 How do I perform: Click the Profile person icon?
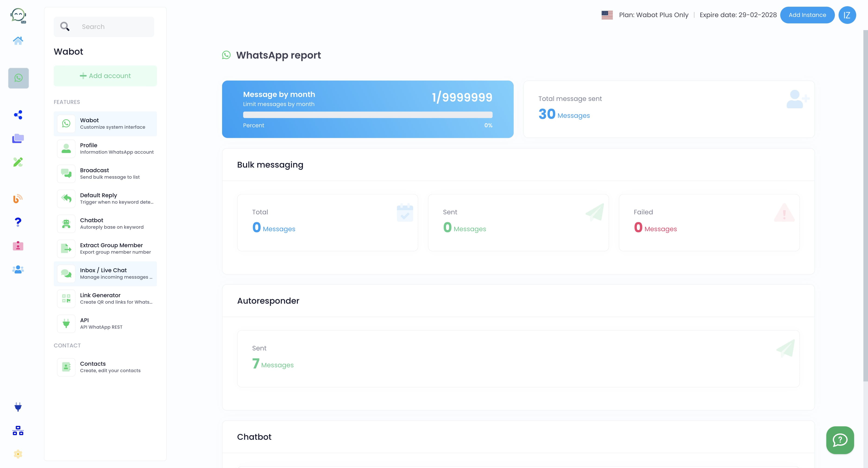click(x=66, y=149)
